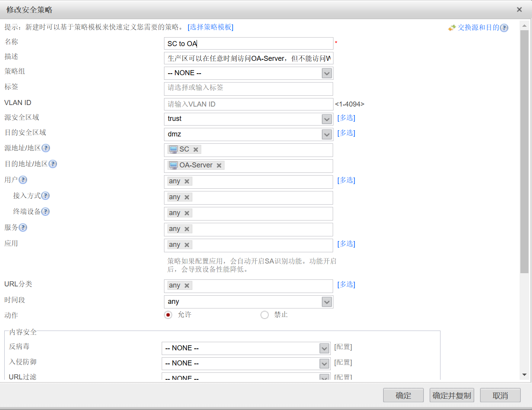Click the SC computer icon in source address

tap(173, 150)
